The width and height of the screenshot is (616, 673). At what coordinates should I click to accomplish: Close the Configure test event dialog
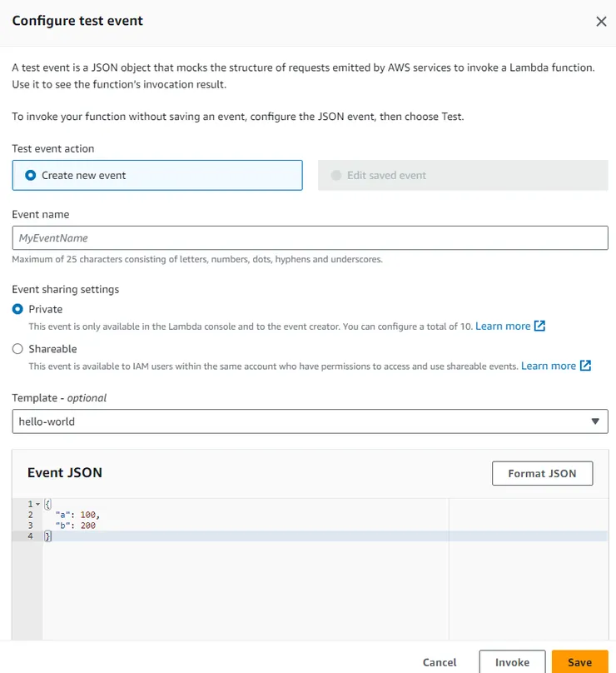601,22
